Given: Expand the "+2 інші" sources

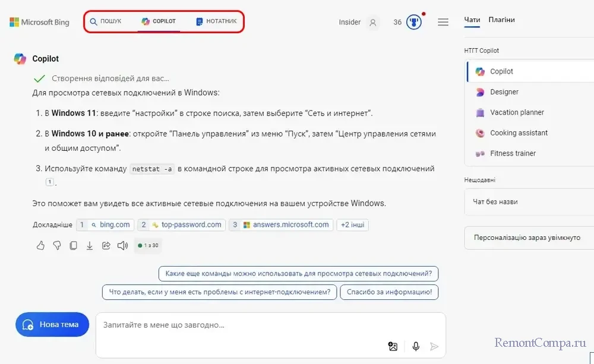Looking at the screenshot, I should pyautogui.click(x=352, y=225).
